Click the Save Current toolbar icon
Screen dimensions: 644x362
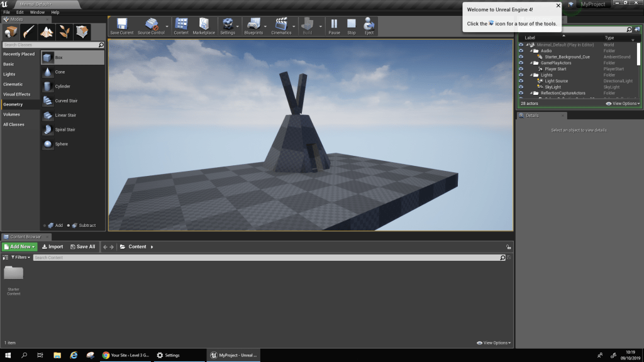coord(121,25)
